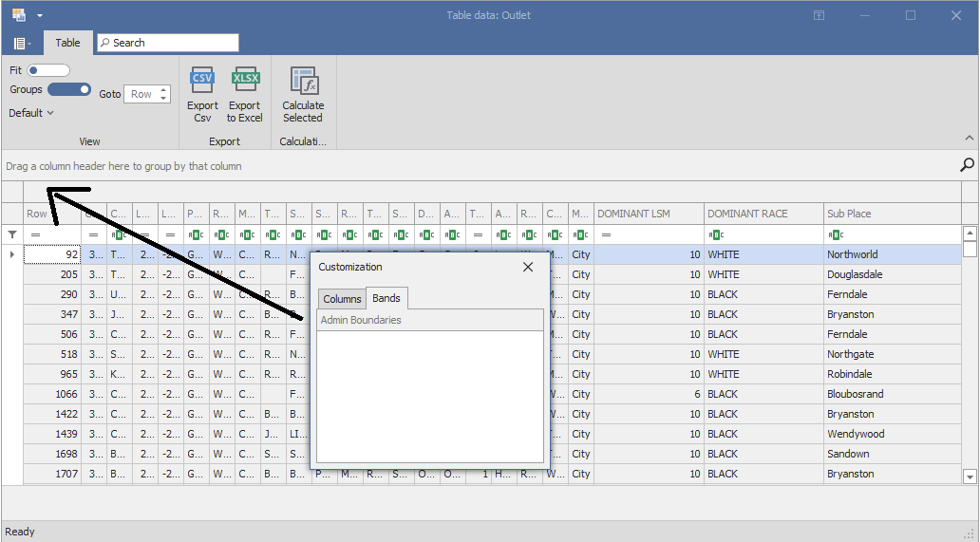Export table to Excel using XLSX icon
980x542 pixels.
[x=245, y=80]
